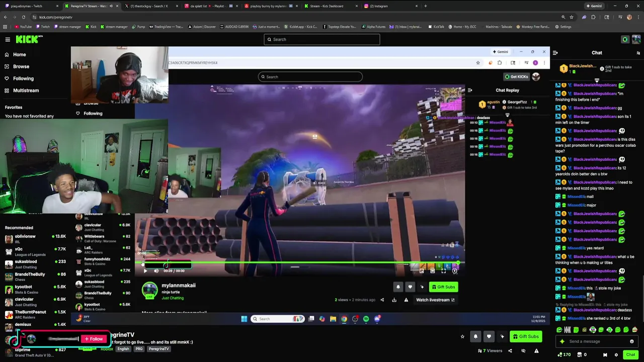Download the clip via download icon
The image size is (644, 362).
click(394, 300)
